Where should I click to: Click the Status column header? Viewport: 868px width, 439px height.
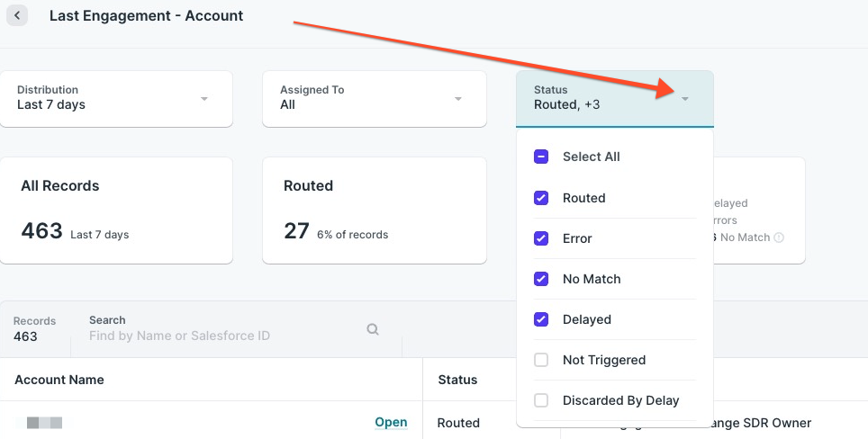coord(457,380)
